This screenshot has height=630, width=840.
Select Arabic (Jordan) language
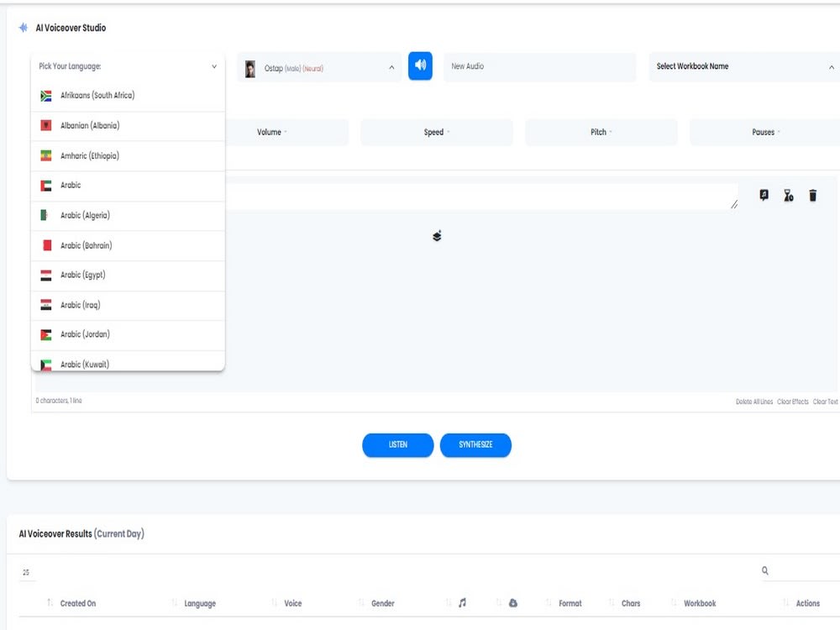pyautogui.click(x=128, y=335)
